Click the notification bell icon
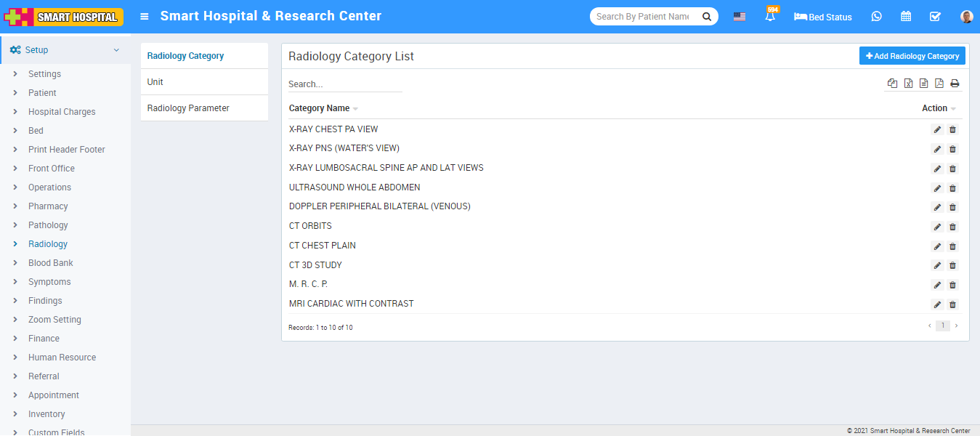Image resolution: width=980 pixels, height=436 pixels. click(x=770, y=16)
